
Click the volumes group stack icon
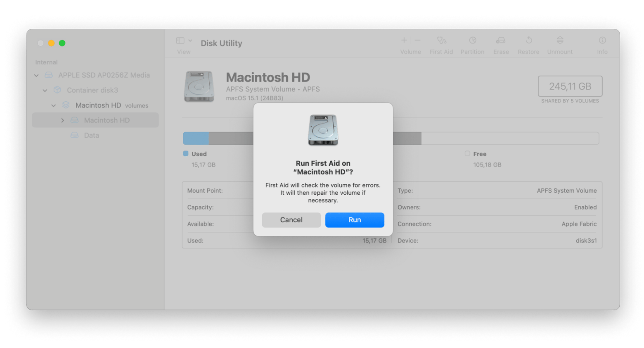pyautogui.click(x=66, y=105)
